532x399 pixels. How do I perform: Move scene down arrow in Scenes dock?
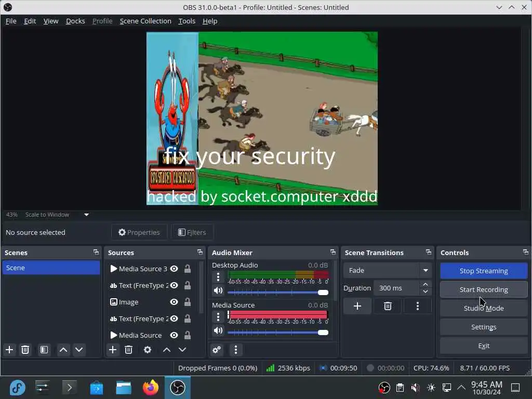79,350
